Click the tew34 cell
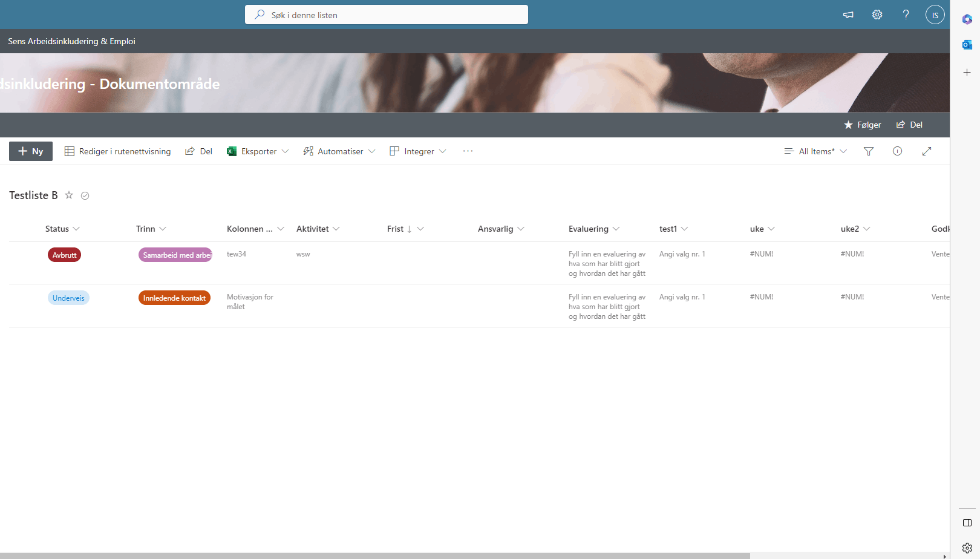The height and width of the screenshot is (559, 980). [237, 254]
